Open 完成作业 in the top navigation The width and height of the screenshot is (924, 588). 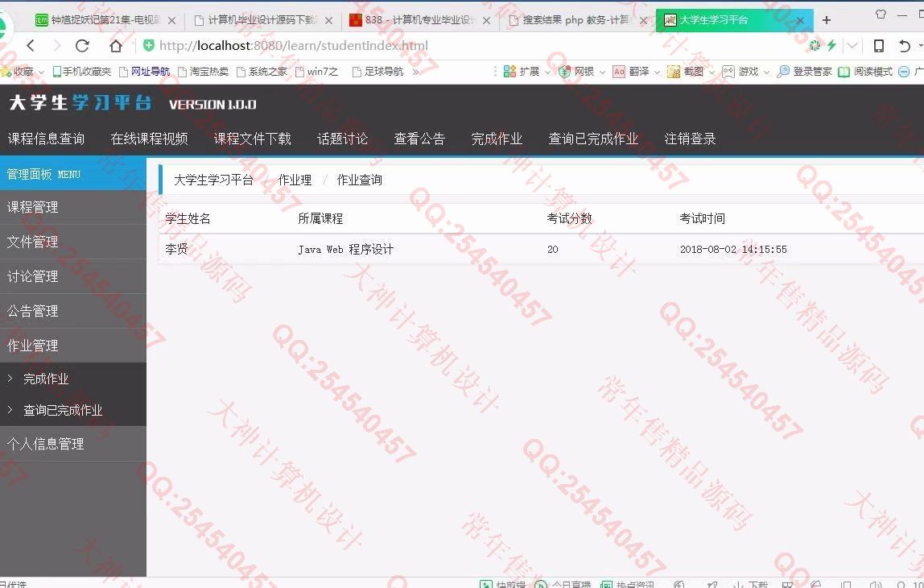tap(497, 139)
